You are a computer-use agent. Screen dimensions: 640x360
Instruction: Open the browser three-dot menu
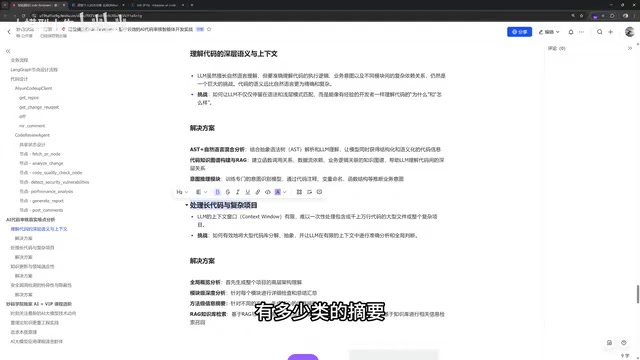[x=635, y=16]
